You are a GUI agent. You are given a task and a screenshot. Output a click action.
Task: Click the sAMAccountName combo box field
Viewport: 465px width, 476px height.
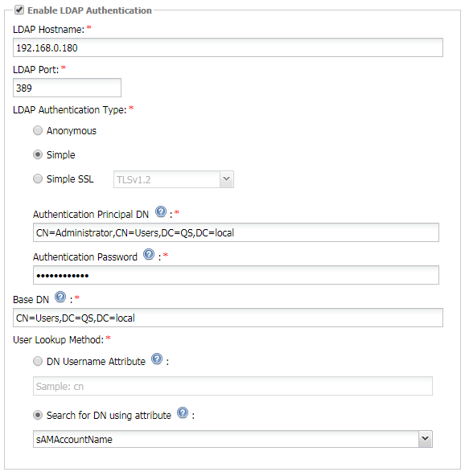[232, 439]
